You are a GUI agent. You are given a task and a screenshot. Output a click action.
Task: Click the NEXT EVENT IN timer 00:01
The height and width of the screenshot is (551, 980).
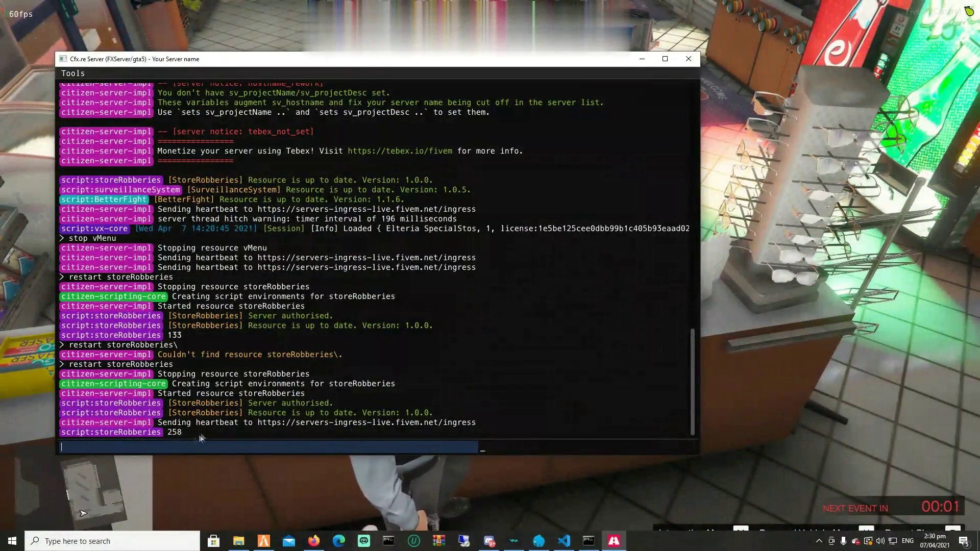[x=940, y=507]
